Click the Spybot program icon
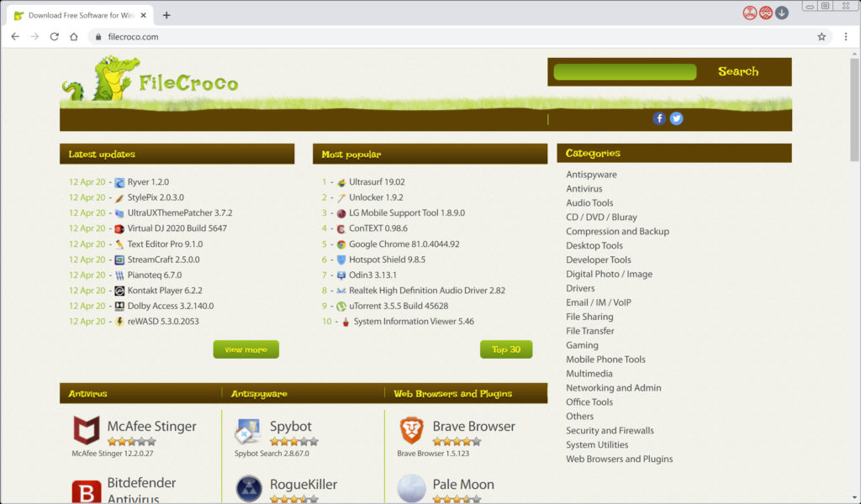 (248, 431)
